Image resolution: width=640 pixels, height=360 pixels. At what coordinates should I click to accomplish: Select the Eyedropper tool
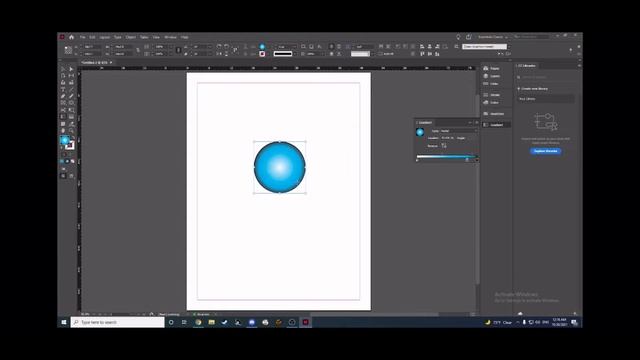71,124
